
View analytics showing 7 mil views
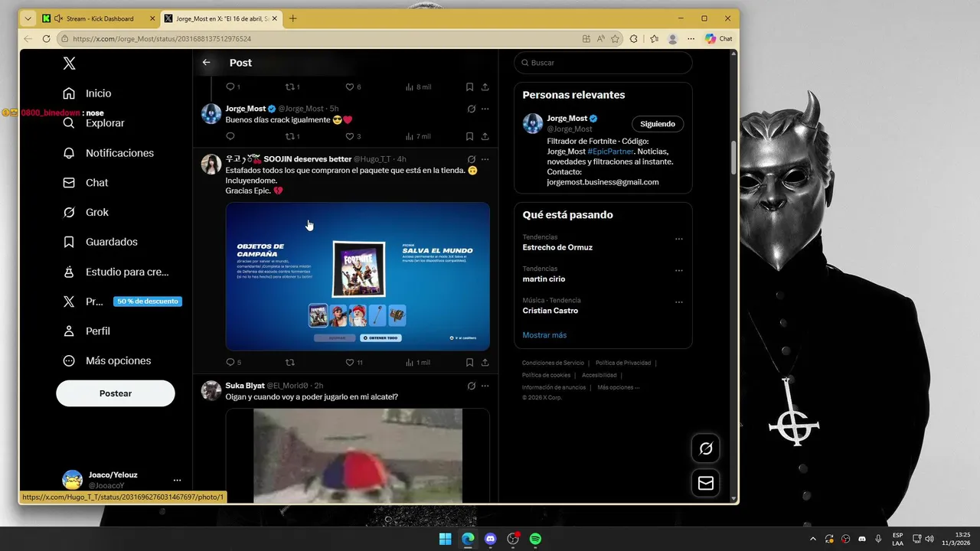tap(418, 136)
